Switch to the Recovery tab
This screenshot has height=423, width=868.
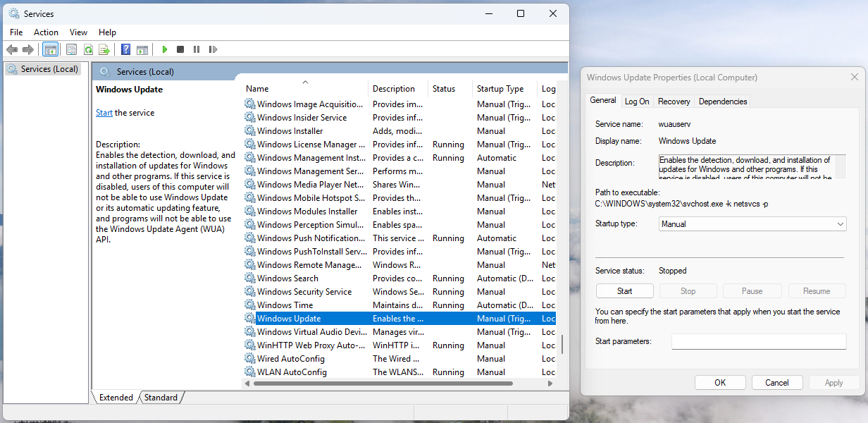coord(674,102)
